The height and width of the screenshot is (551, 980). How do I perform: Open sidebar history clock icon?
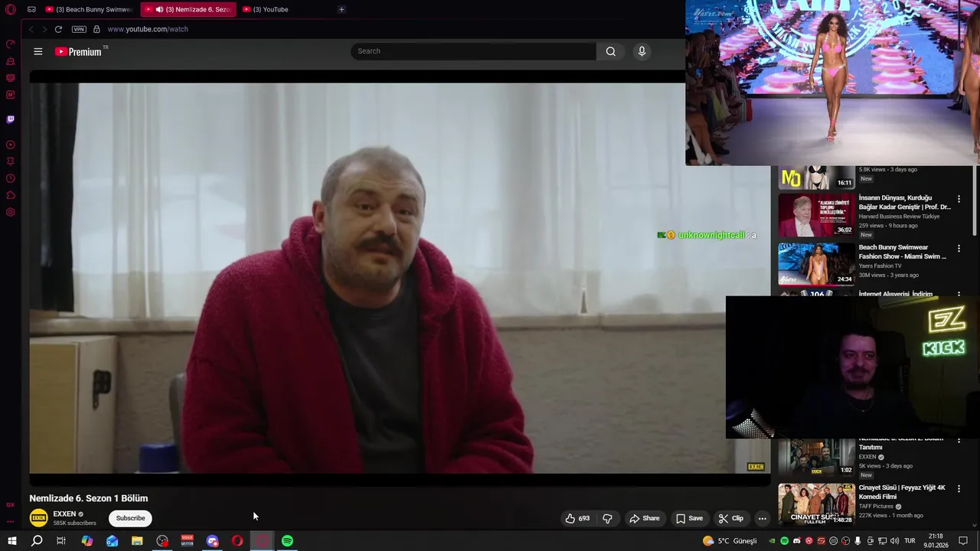click(x=11, y=178)
